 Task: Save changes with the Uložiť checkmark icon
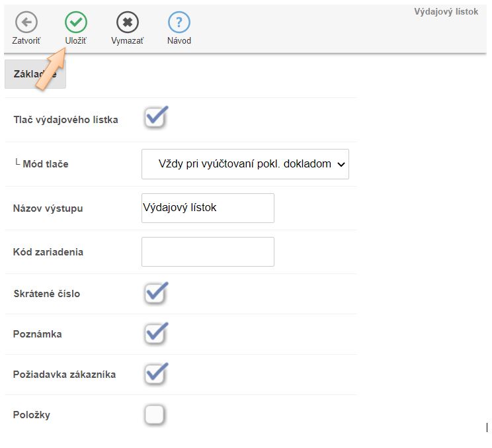[x=76, y=22]
